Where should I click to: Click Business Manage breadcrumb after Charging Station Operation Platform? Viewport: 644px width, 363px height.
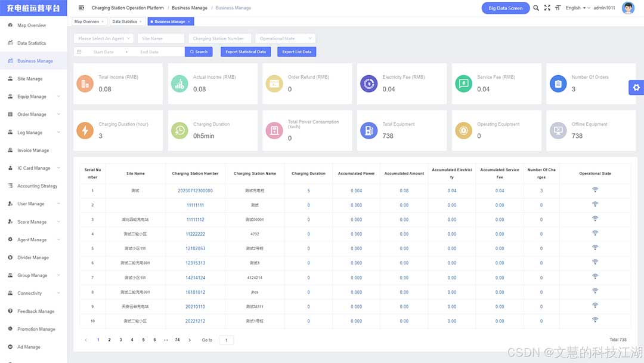click(x=190, y=8)
